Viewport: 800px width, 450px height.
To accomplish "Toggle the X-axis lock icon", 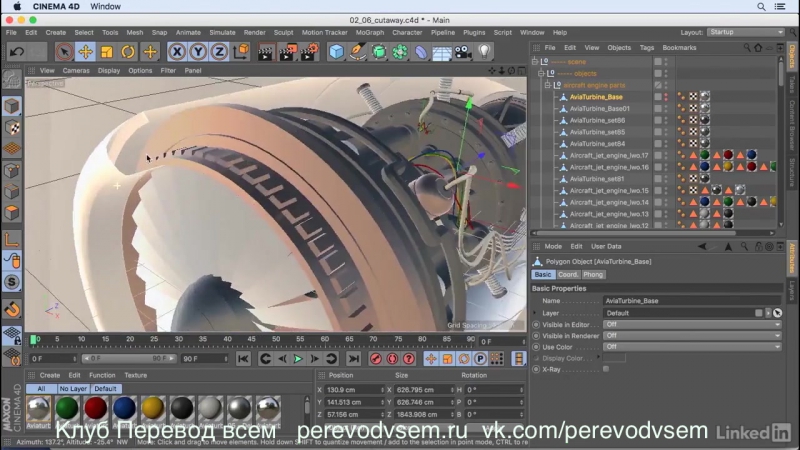I will (178, 51).
